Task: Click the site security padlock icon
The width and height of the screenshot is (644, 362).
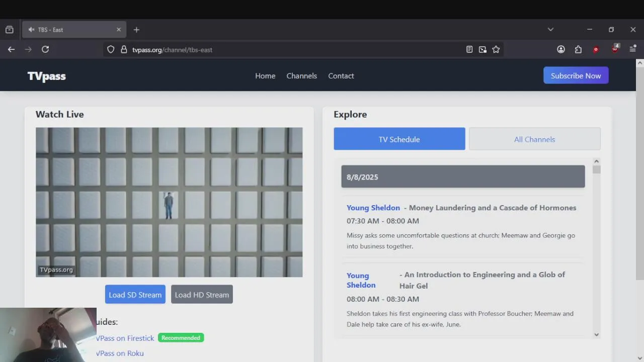Action: (124, 49)
